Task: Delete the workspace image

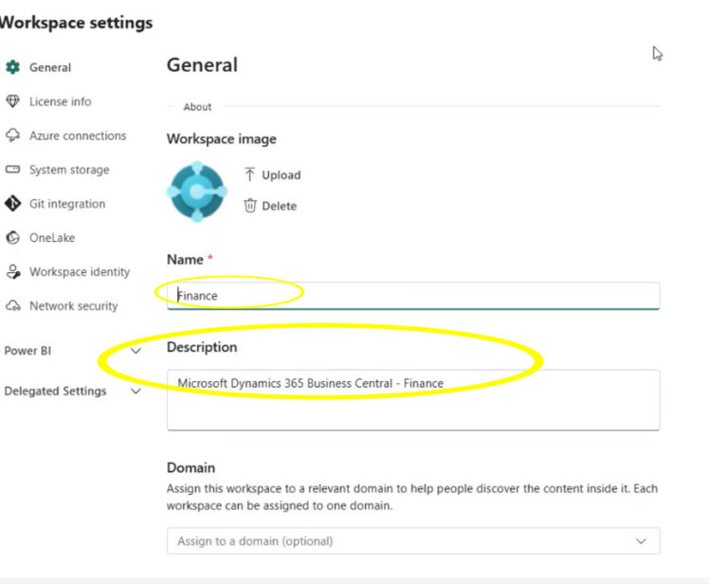Action: pyautogui.click(x=279, y=206)
